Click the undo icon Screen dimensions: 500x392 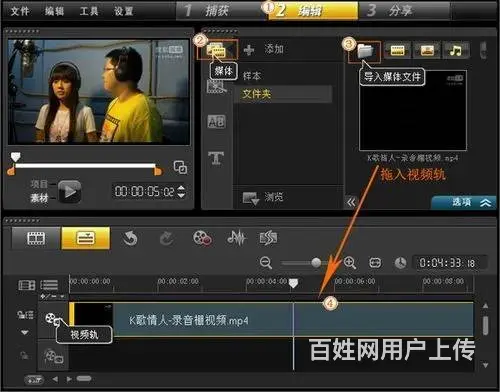(x=130, y=239)
